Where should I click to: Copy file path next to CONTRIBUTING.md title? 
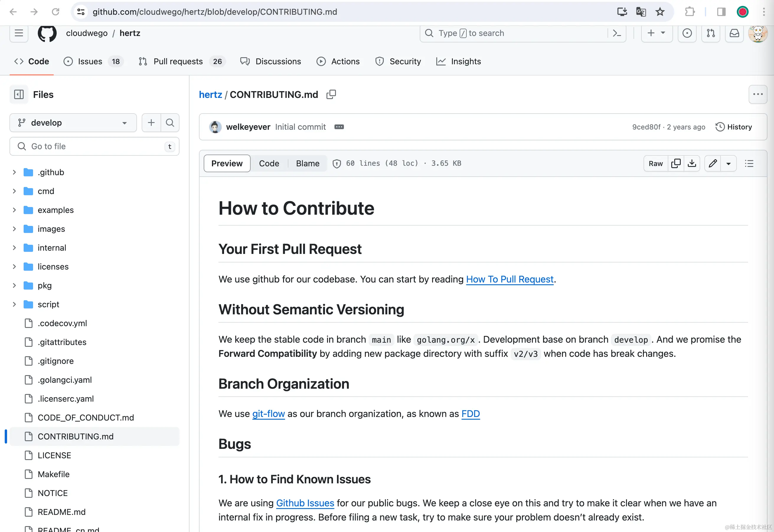point(331,95)
